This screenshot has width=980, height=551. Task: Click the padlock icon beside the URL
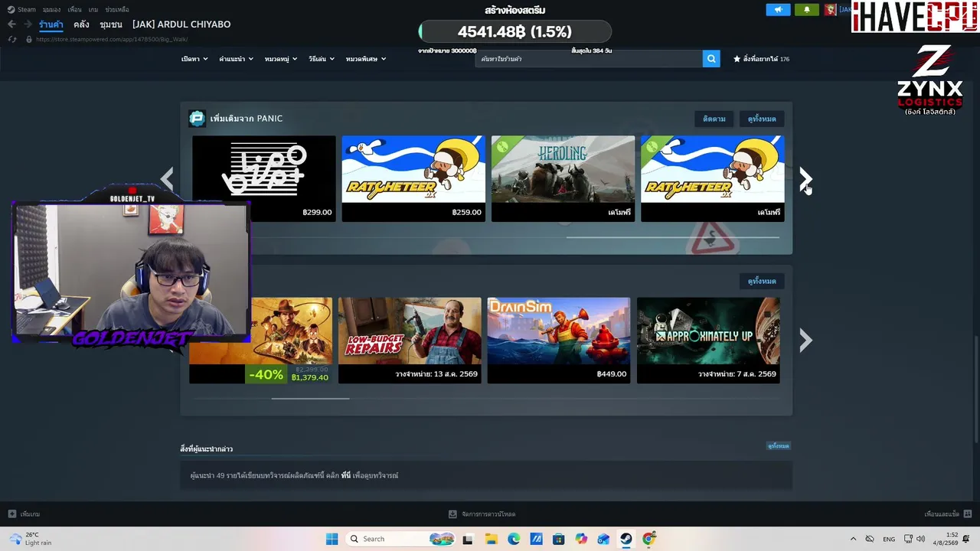tap(29, 39)
